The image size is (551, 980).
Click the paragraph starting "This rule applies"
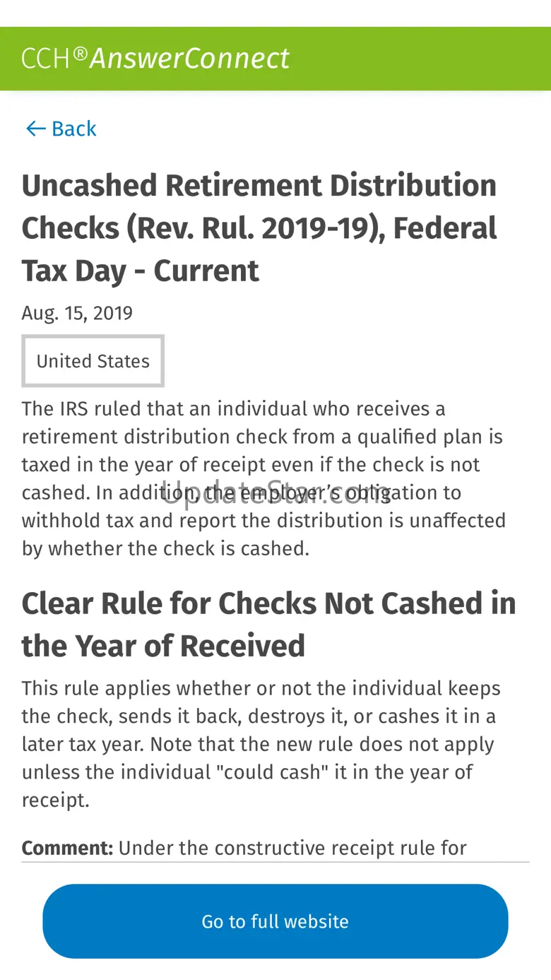coord(261,744)
